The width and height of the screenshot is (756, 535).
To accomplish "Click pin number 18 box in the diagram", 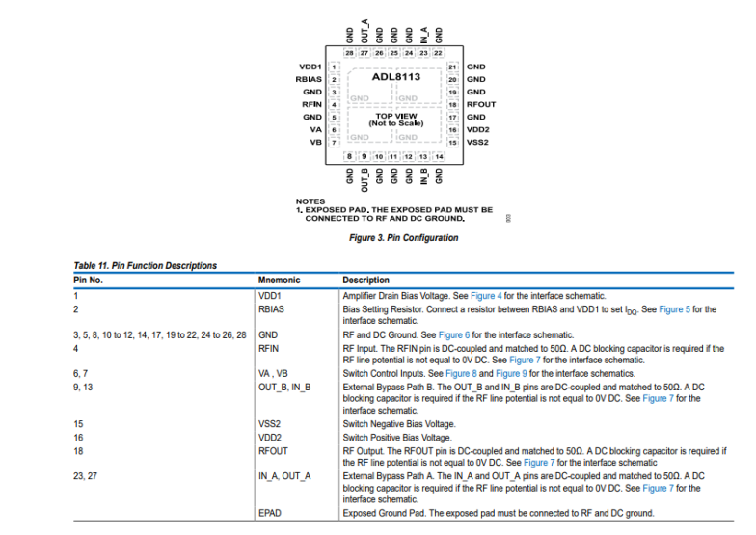I will pos(452,104).
